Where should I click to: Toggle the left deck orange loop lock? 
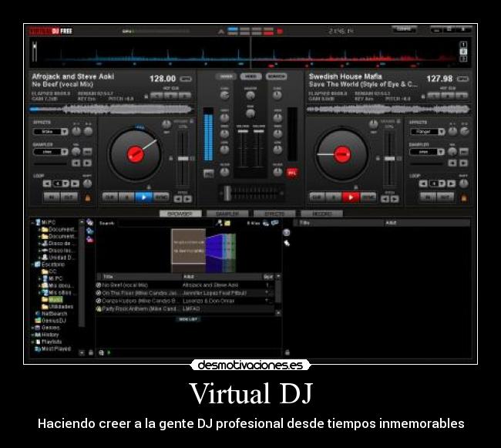pos(88,198)
